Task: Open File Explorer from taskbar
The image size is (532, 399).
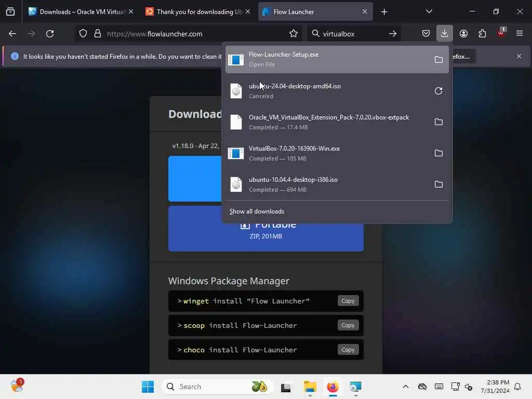Action: (310, 387)
